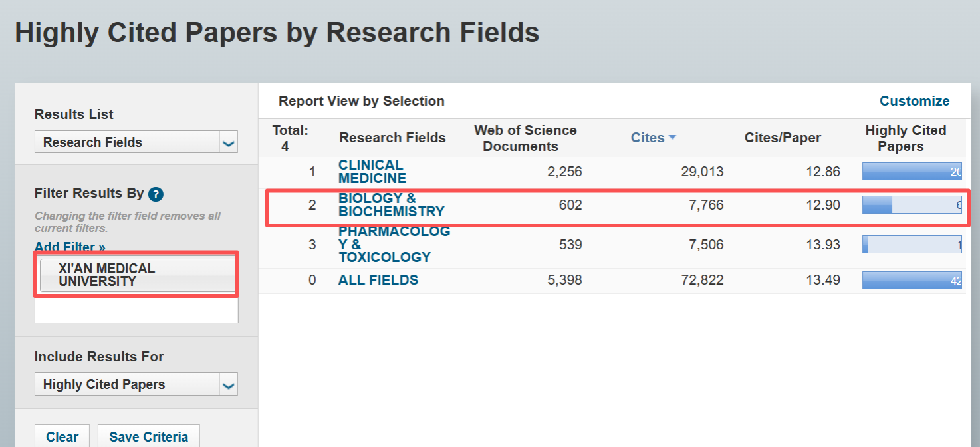Open the Customize report view link

point(914,101)
